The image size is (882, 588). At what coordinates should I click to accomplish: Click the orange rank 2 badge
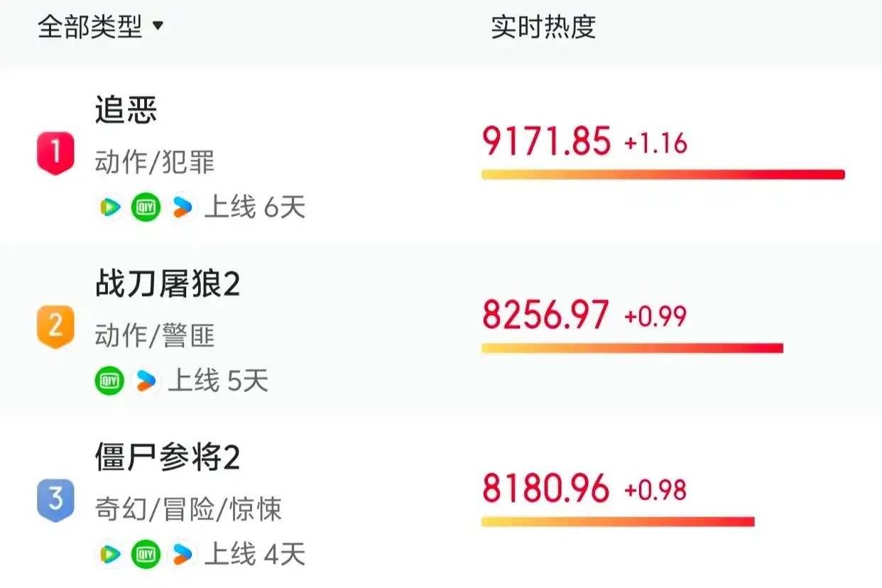pos(55,327)
